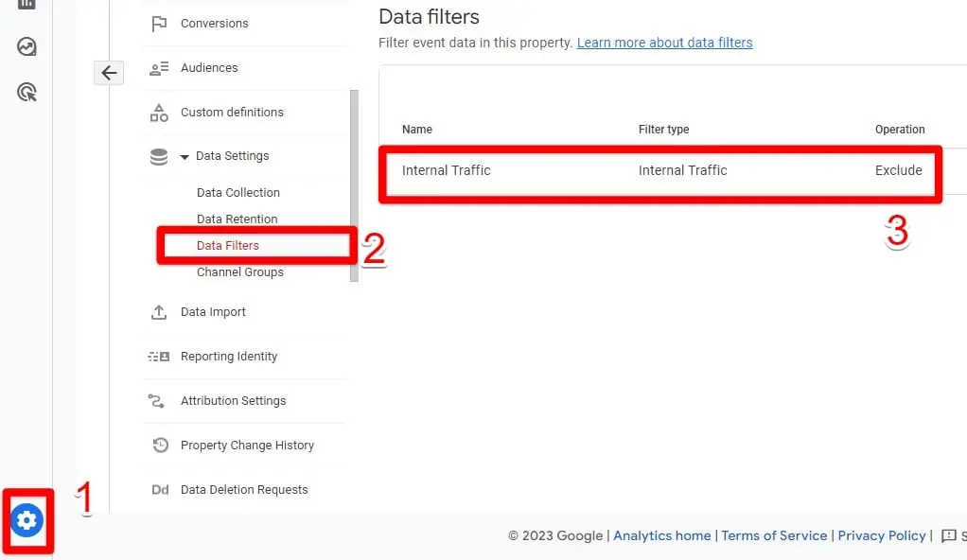967x560 pixels.
Task: Open Channel Groups settings
Action: (239, 271)
